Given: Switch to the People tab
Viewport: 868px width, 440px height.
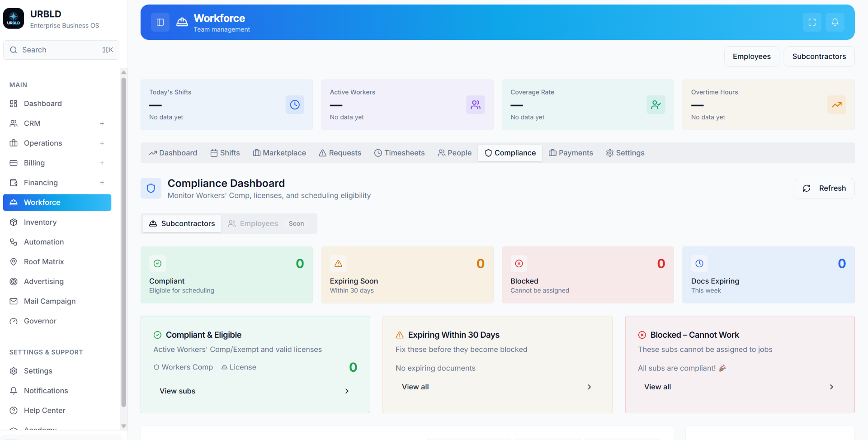Looking at the screenshot, I should [454, 153].
